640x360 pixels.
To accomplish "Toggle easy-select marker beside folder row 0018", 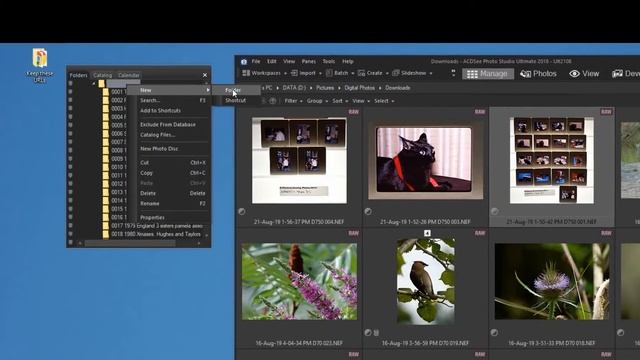I will coord(70,234).
